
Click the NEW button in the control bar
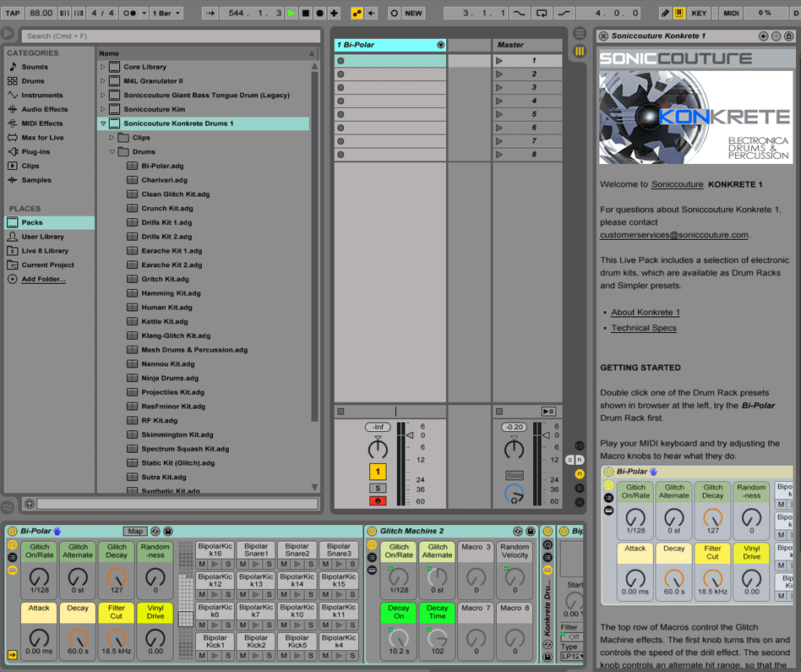(x=413, y=14)
